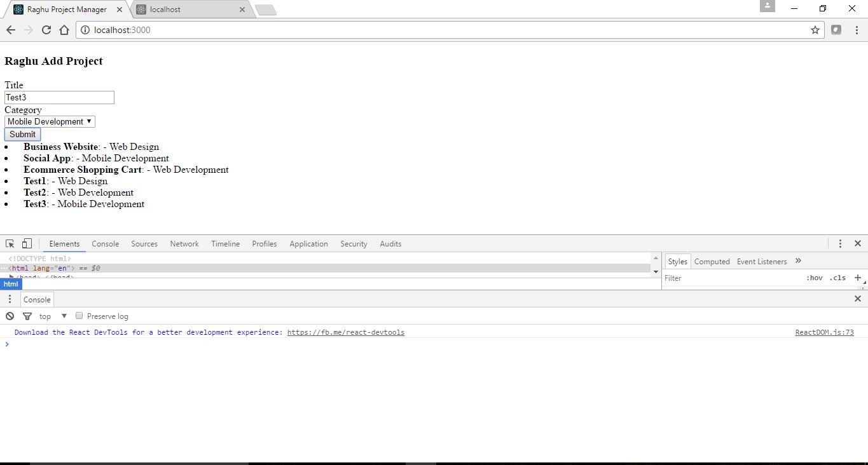Expand the head element node
This screenshot has width=868, height=465.
(11, 277)
